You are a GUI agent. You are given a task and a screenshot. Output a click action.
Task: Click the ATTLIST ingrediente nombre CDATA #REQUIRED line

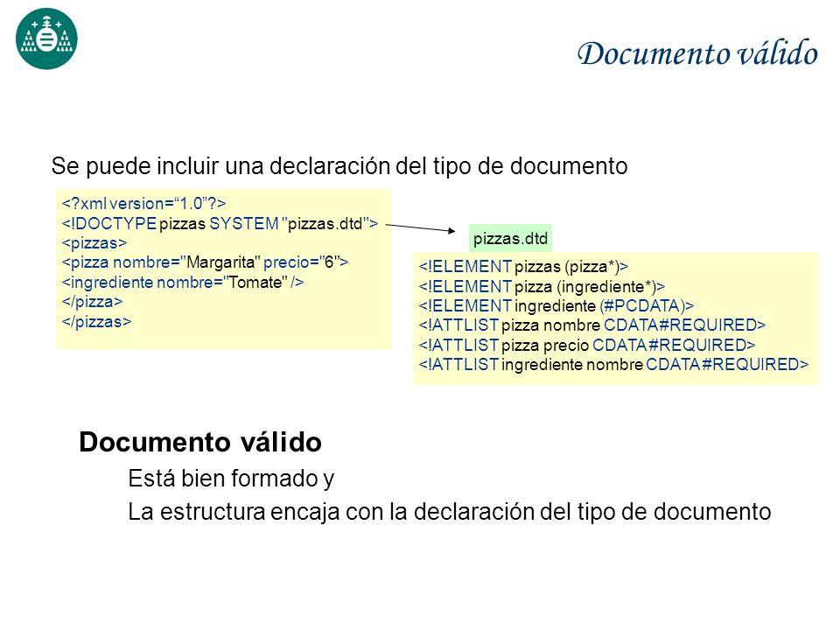(613, 364)
